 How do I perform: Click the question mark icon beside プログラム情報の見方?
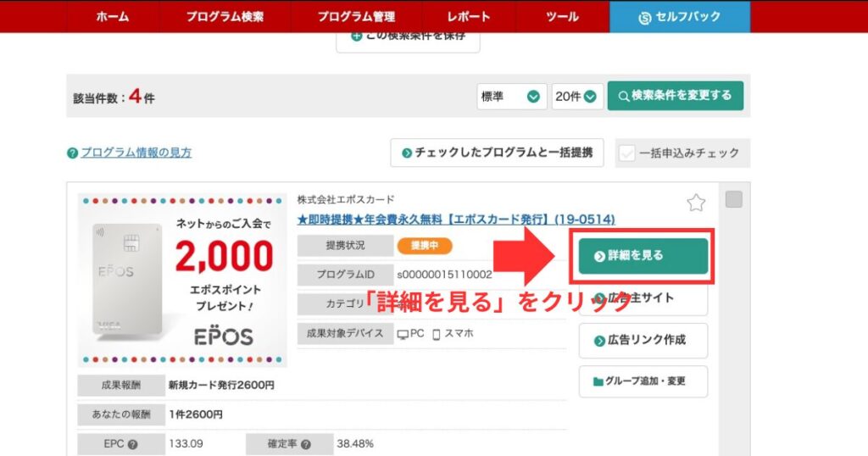[72, 153]
